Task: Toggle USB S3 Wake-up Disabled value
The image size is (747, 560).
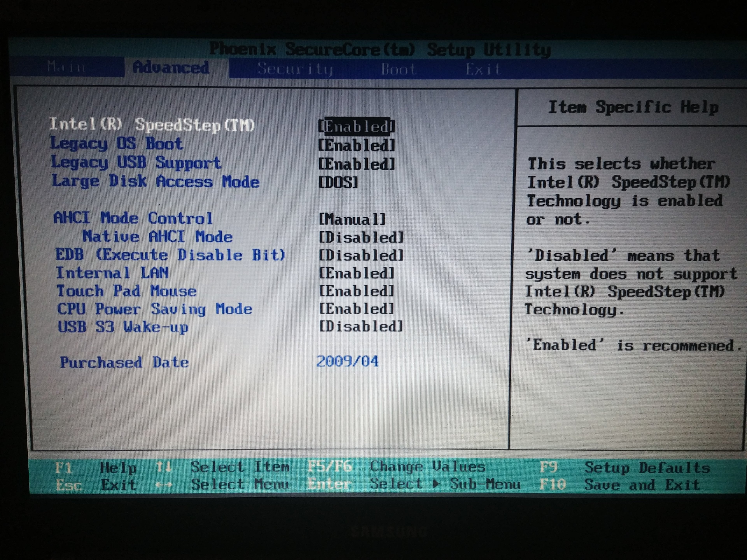Action: point(361,326)
